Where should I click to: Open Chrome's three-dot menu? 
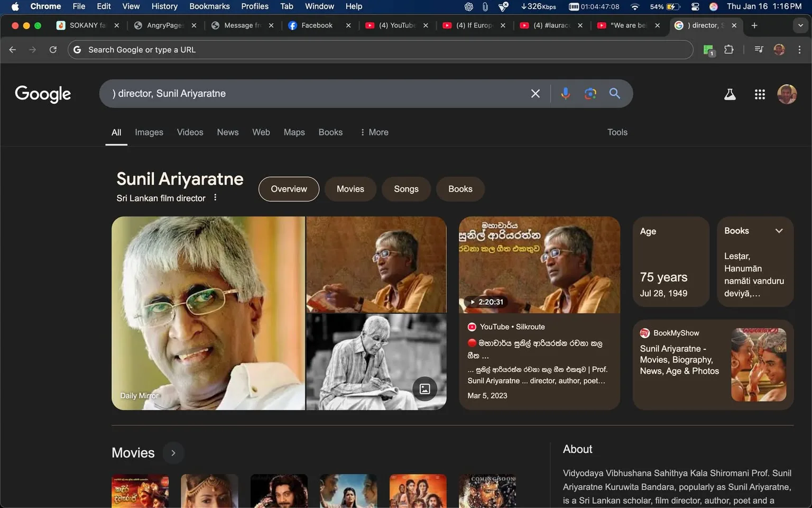[800, 49]
